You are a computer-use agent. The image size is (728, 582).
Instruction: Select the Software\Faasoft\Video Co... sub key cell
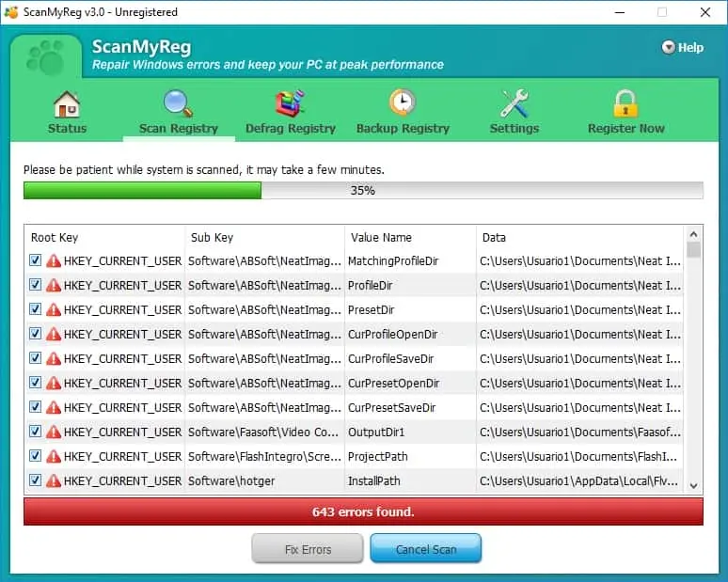click(x=264, y=433)
